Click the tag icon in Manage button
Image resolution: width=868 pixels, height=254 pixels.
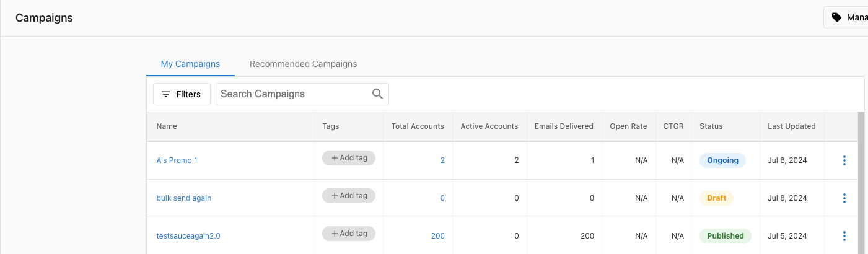click(x=836, y=17)
